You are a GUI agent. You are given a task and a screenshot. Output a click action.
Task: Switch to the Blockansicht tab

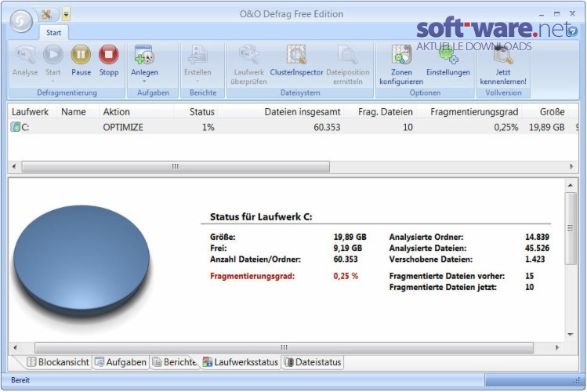(x=58, y=362)
